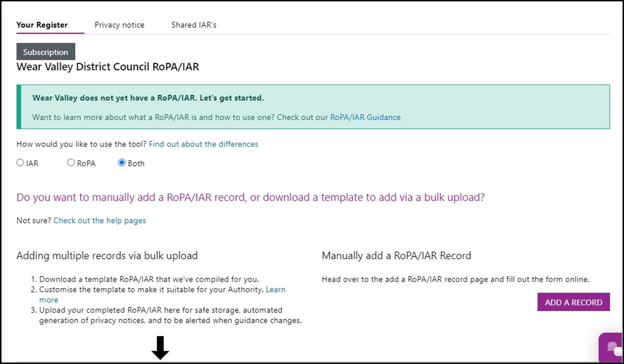Select the IAR radio button

pyautogui.click(x=20, y=163)
